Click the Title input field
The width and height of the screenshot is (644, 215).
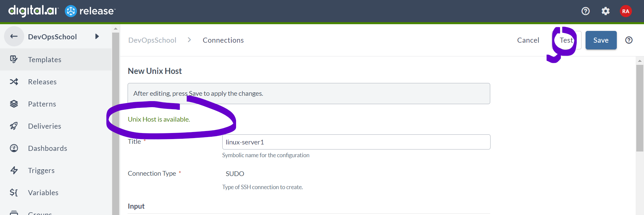point(356,142)
